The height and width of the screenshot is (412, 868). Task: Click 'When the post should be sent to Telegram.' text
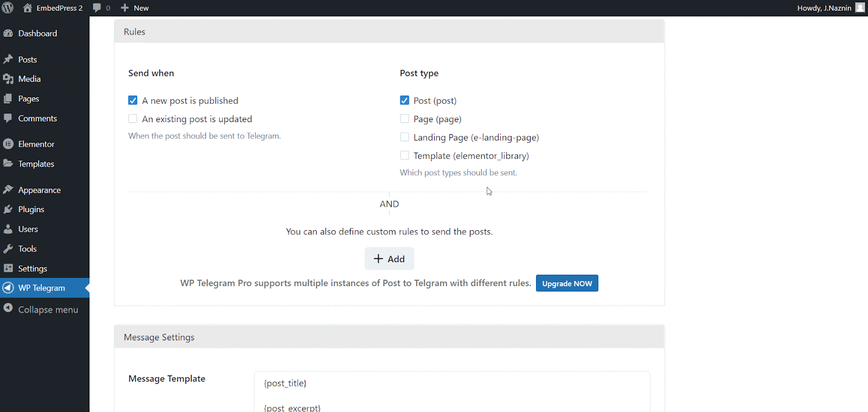pyautogui.click(x=205, y=136)
